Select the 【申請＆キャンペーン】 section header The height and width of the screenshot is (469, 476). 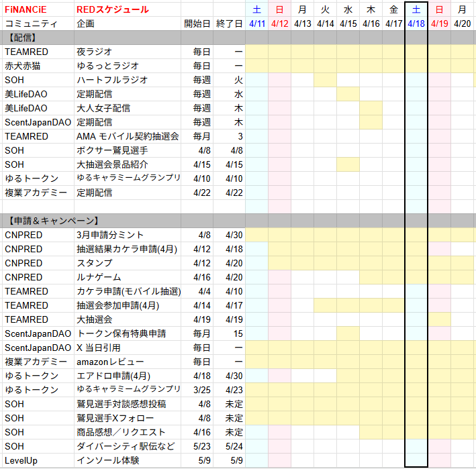pyautogui.click(x=52, y=221)
